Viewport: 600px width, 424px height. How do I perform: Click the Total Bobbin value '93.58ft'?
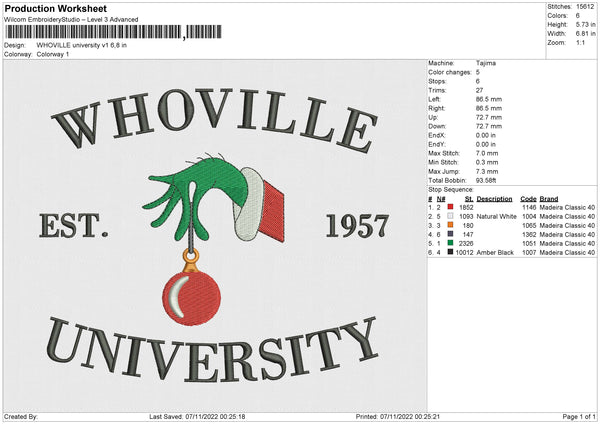pyautogui.click(x=486, y=181)
